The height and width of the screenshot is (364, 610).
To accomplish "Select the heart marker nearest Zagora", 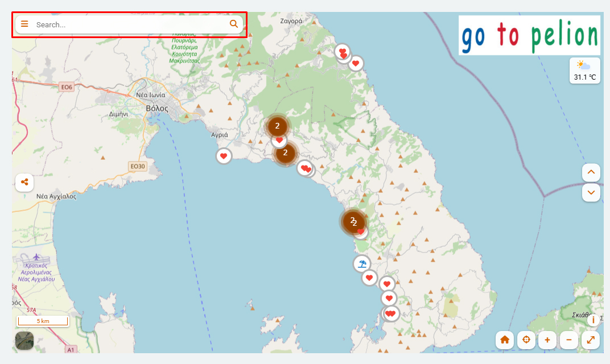I will point(342,52).
